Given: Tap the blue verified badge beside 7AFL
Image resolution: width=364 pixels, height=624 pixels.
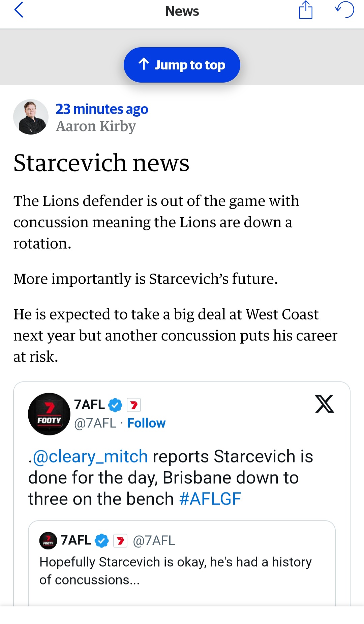Looking at the screenshot, I should pyautogui.click(x=115, y=405).
